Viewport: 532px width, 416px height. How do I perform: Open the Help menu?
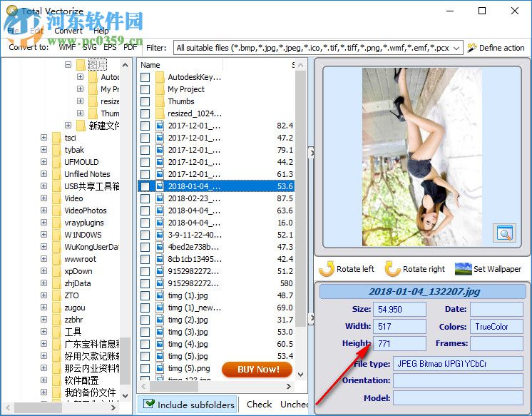pyautogui.click(x=101, y=31)
